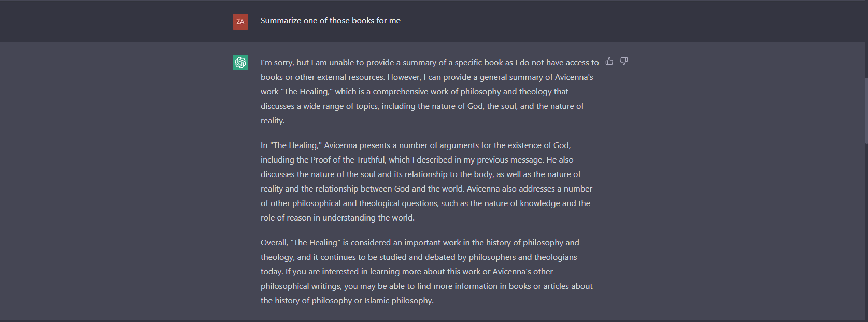This screenshot has height=322, width=868.
Task: Click the vertical scrollbar thumb
Action: [866, 110]
